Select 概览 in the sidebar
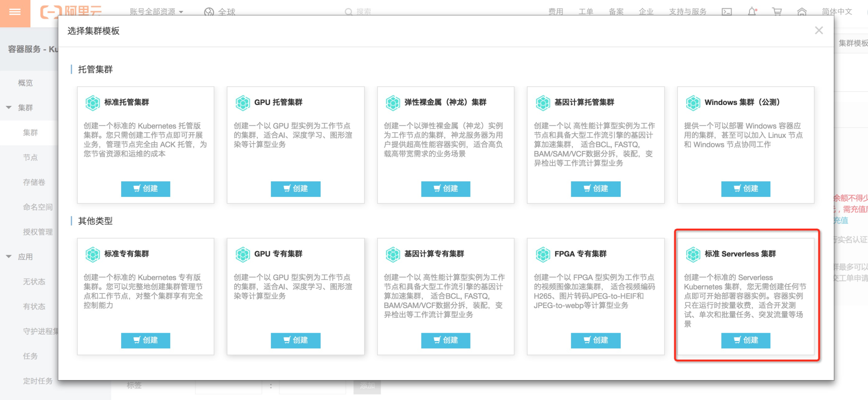 click(x=25, y=83)
